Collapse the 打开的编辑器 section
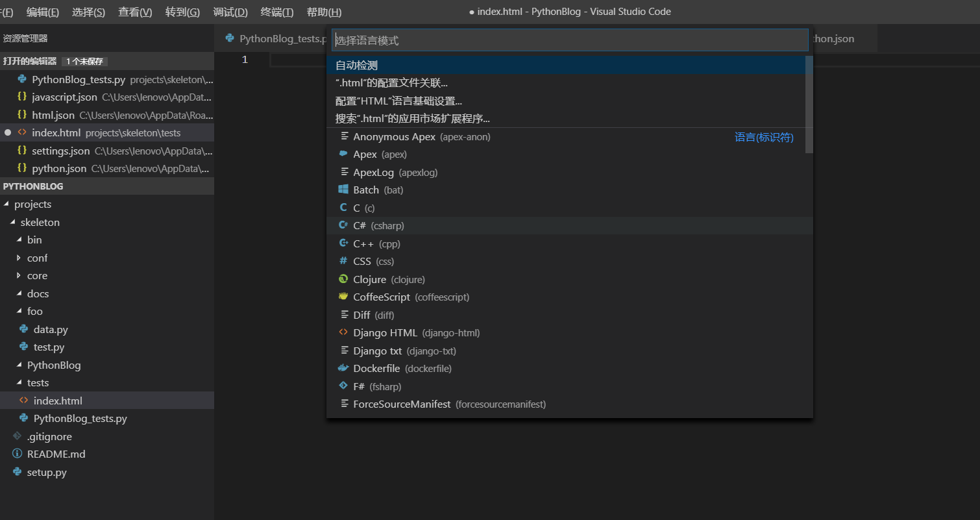The image size is (980, 520). 107,61
